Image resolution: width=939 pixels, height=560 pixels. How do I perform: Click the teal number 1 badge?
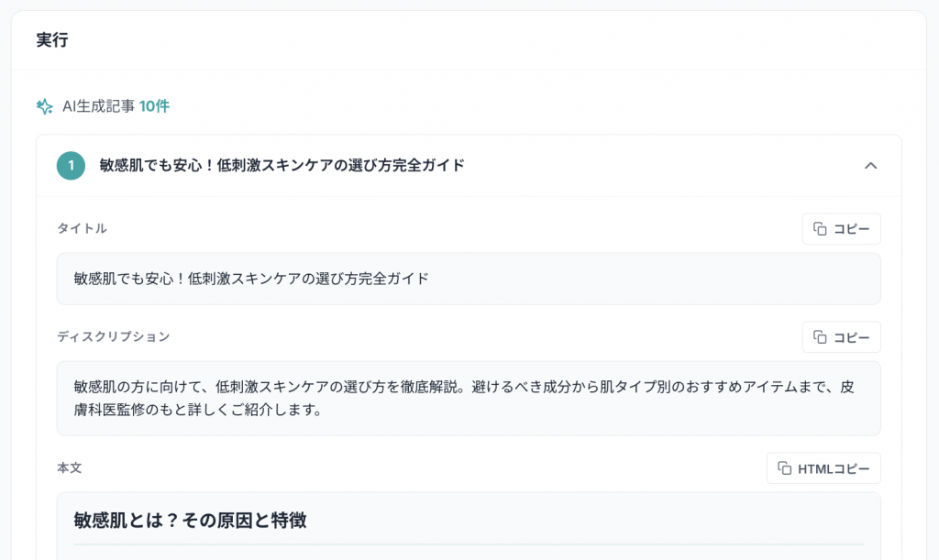click(x=71, y=166)
